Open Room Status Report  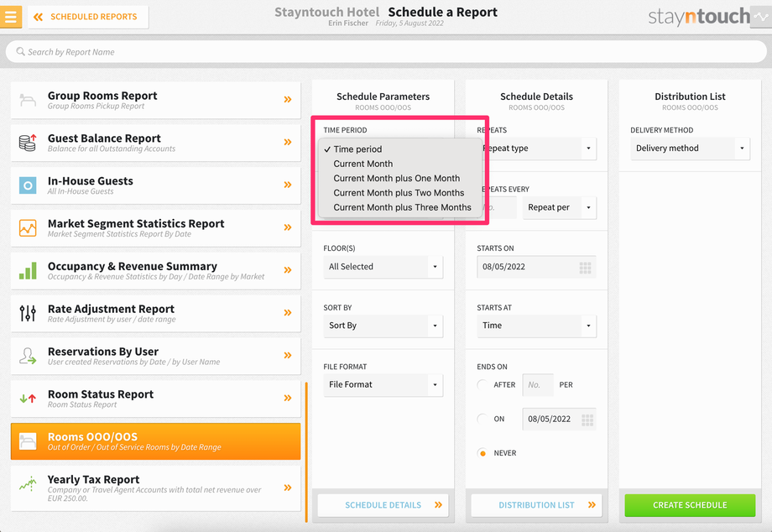pos(155,399)
